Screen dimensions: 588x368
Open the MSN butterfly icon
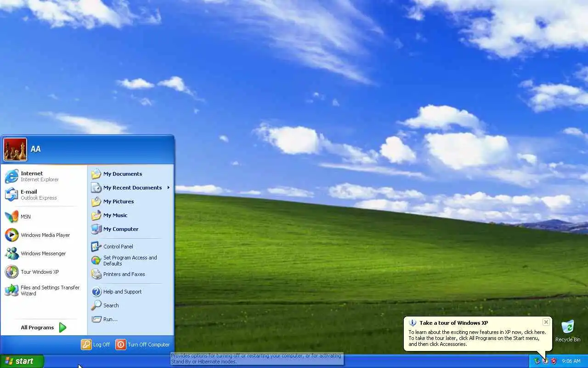11,217
